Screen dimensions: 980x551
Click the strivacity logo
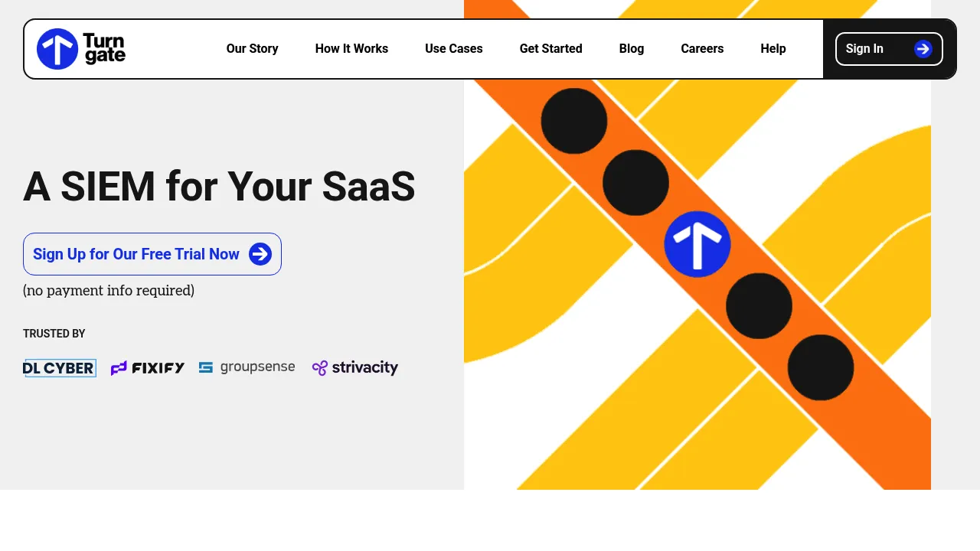pyautogui.click(x=355, y=368)
